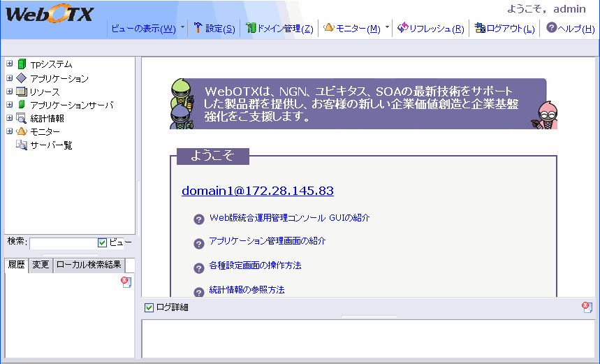Toggle the ビュー checkbox next to search
The height and width of the screenshot is (364, 600).
[x=103, y=242]
